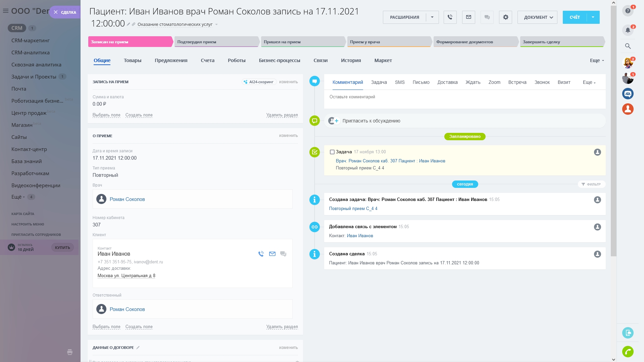This screenshot has width=644, height=362.
Task: Open the red user chat icon
Action: 628,109
